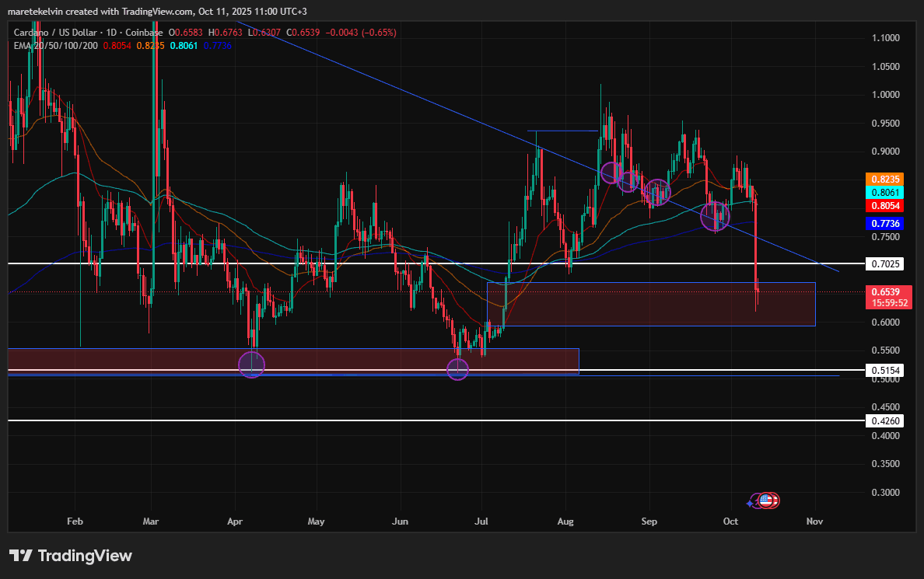Image resolution: width=924 pixels, height=579 pixels.
Task: Select the purple circle marker near late June low
Action: [458, 369]
